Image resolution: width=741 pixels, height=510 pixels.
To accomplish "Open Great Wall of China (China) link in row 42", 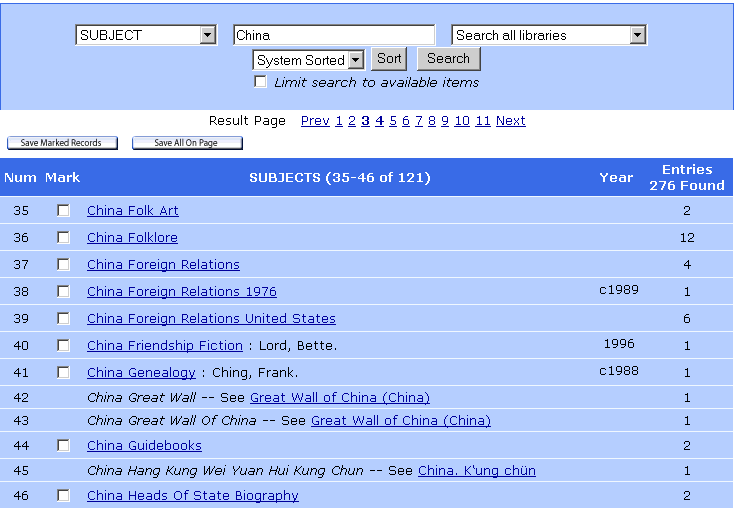I will [x=340, y=398].
